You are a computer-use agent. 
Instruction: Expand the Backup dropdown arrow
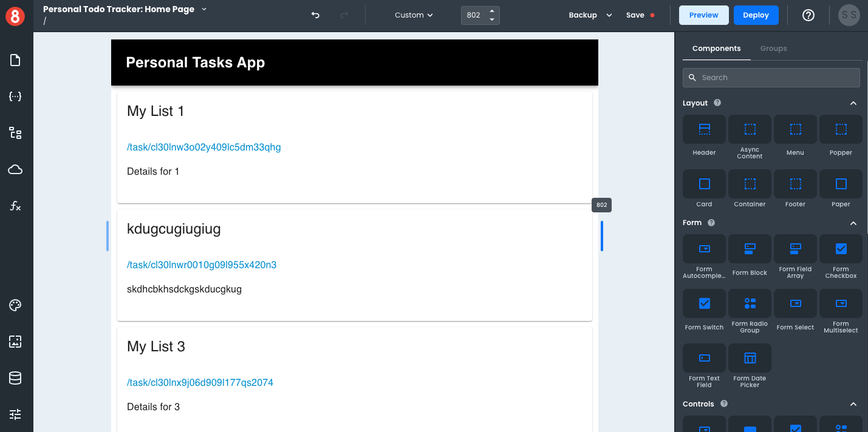(609, 15)
